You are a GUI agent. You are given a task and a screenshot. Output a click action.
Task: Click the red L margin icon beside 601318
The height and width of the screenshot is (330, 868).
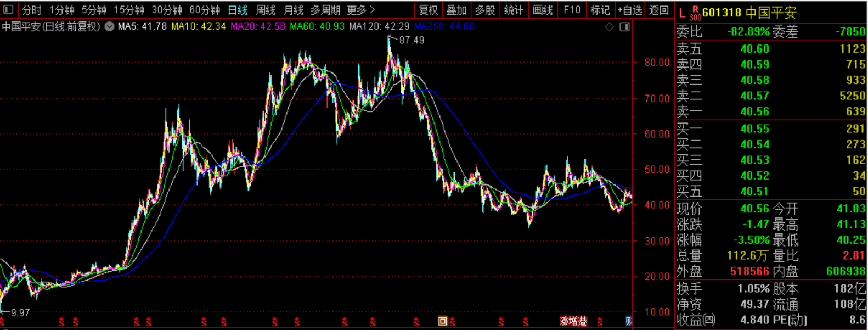click(682, 13)
